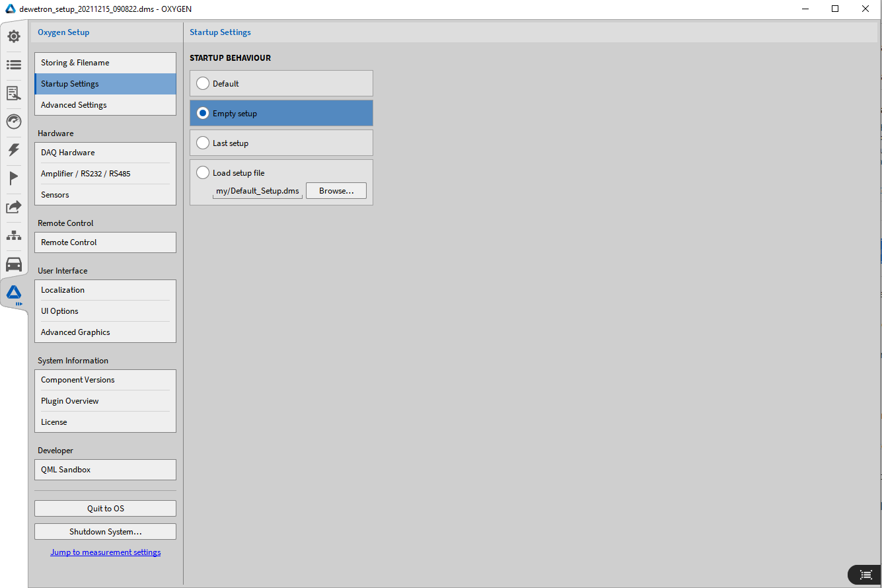The height and width of the screenshot is (588, 882).
Task: Click the export share arrow icon
Action: click(x=14, y=207)
